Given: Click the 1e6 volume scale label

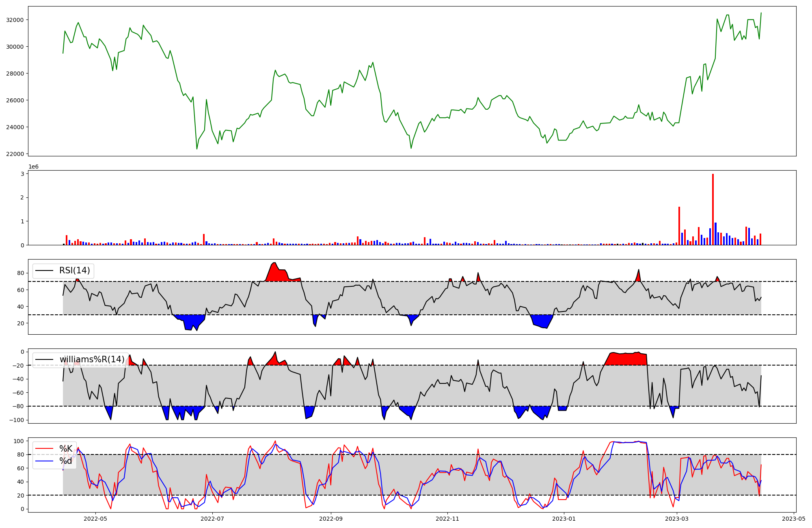Looking at the screenshot, I should coord(33,167).
